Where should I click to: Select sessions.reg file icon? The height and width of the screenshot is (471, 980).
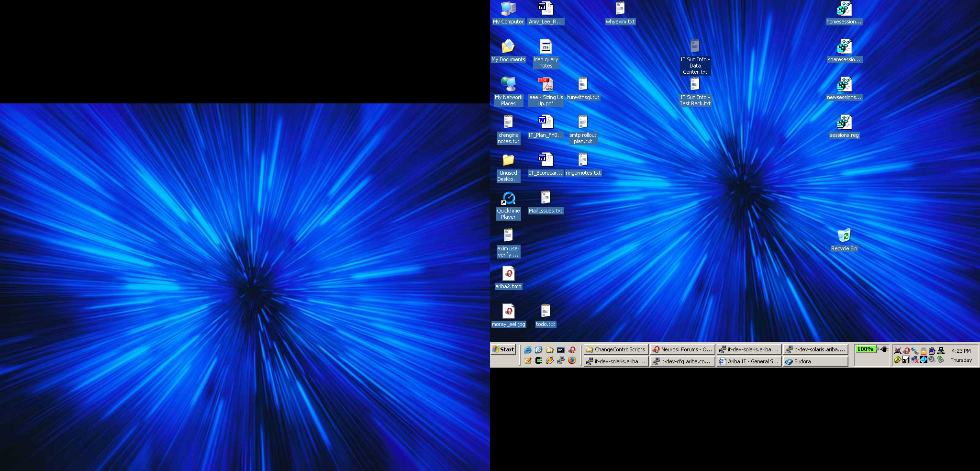click(844, 127)
